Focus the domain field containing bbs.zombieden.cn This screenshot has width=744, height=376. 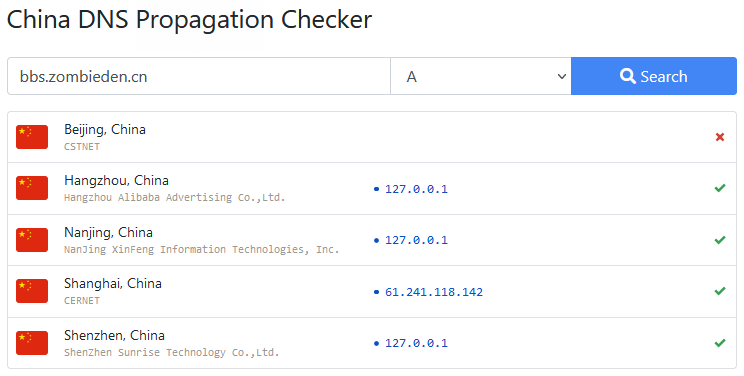pos(199,76)
